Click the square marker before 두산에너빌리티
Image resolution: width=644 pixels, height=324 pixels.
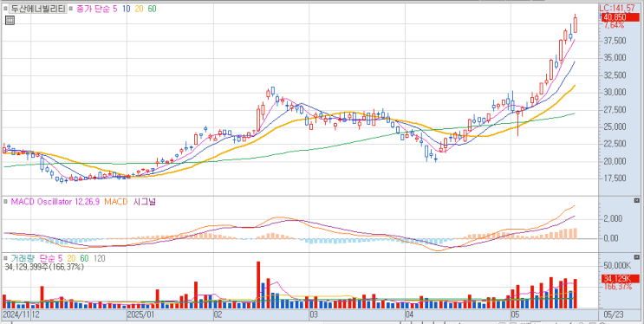coord(5,9)
